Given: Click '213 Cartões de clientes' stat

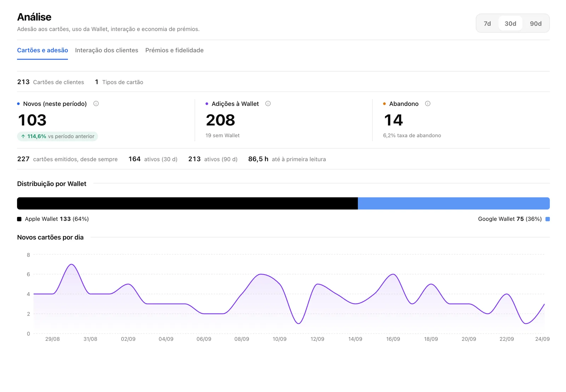Looking at the screenshot, I should click(x=51, y=82).
